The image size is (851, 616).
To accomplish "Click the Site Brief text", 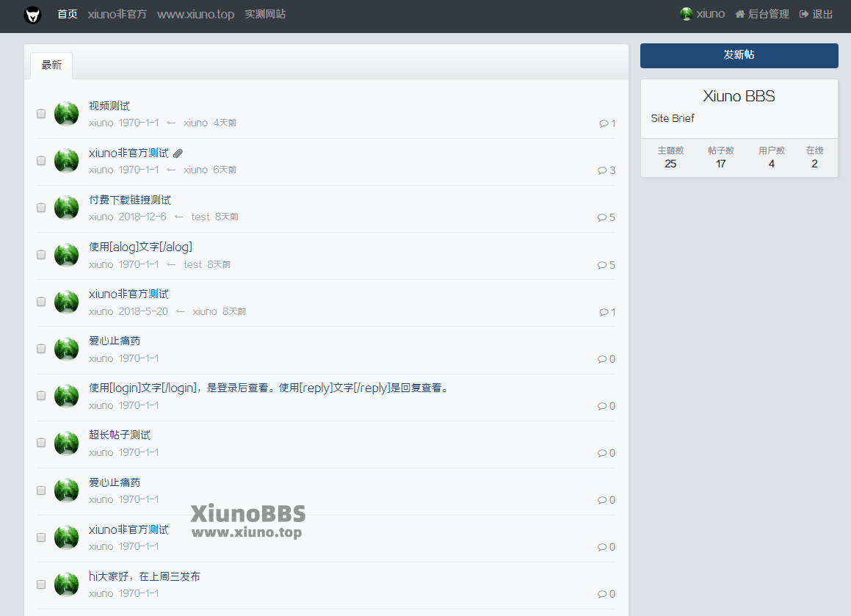I will (673, 118).
